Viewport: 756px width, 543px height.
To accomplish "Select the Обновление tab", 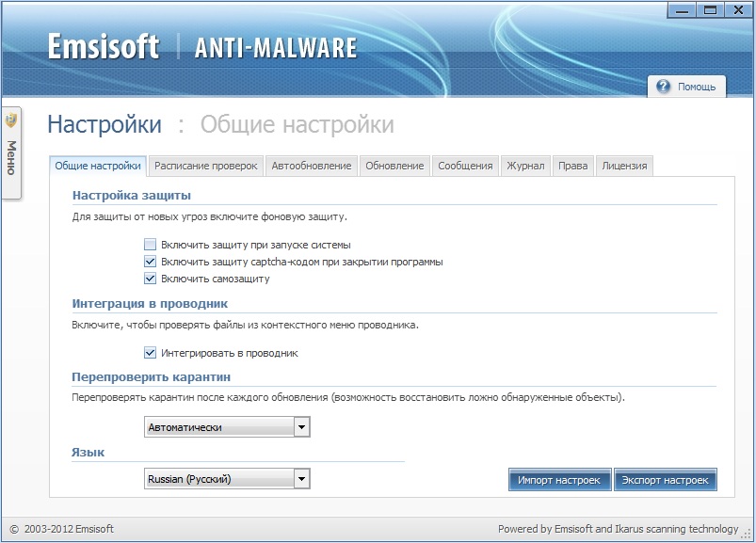I will click(x=394, y=166).
